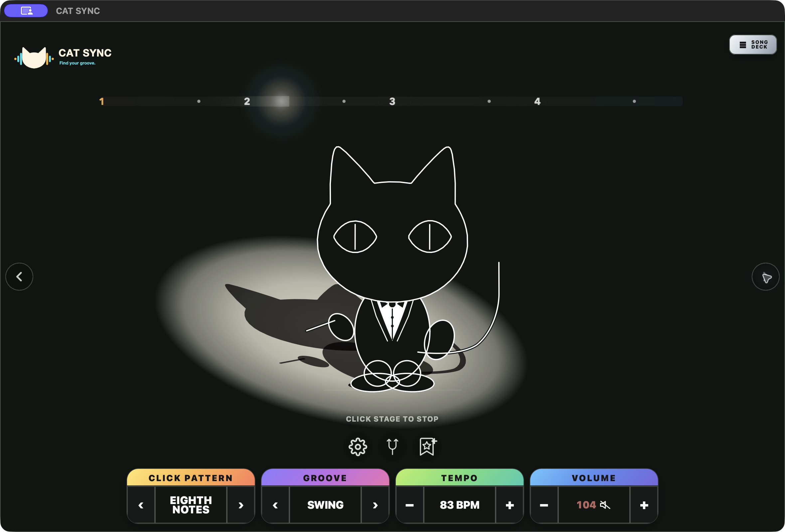Click beat 4 on the beat bar
The width and height of the screenshot is (785, 532).
pyautogui.click(x=538, y=101)
